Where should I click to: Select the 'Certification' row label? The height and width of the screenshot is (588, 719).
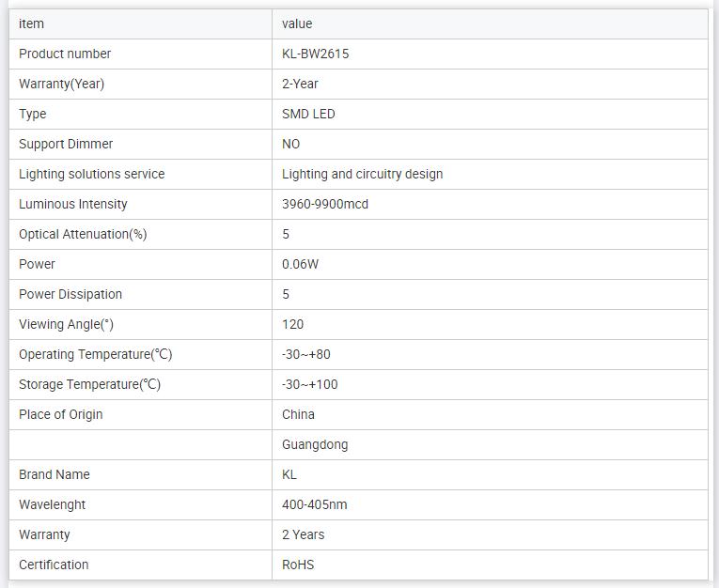54,565
